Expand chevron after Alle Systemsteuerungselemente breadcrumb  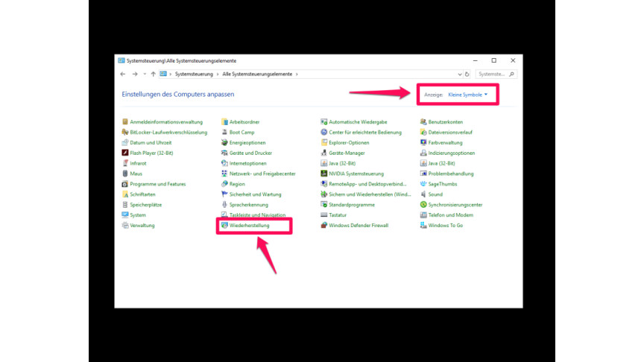[297, 74]
